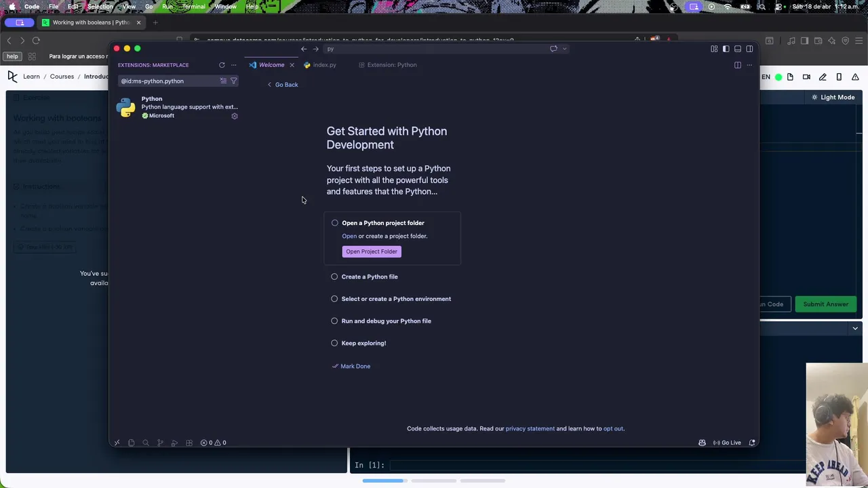
Task: Refresh the Extensions Marketplace list
Action: [222, 65]
